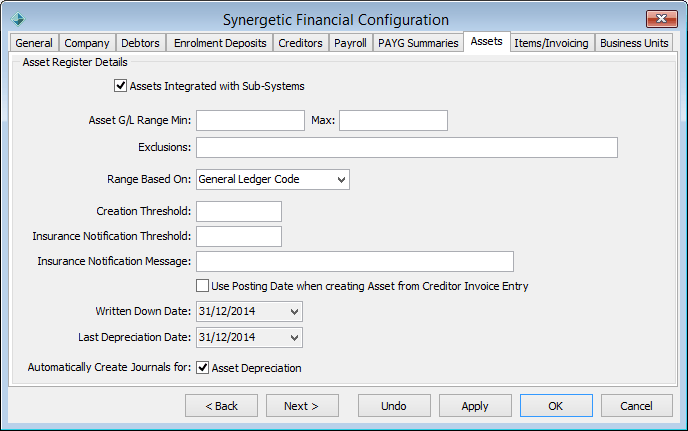Cancel the configuration dialog
The width and height of the screenshot is (688, 431).
637,406
